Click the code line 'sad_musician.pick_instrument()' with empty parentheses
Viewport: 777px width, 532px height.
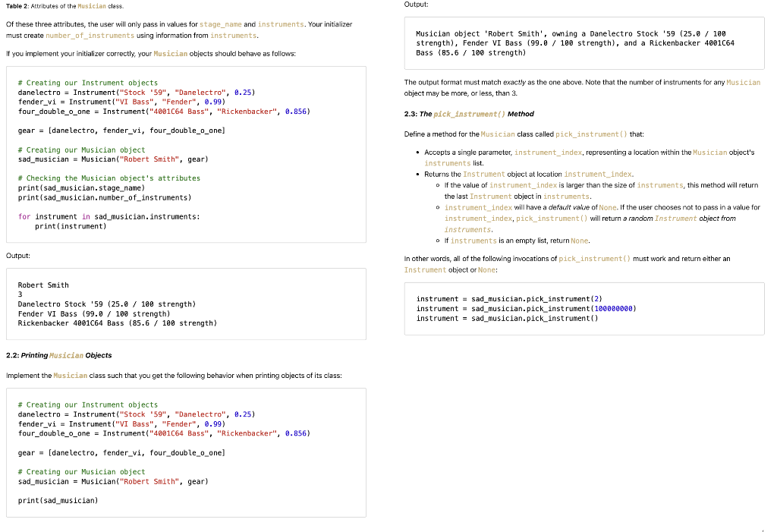click(x=507, y=318)
